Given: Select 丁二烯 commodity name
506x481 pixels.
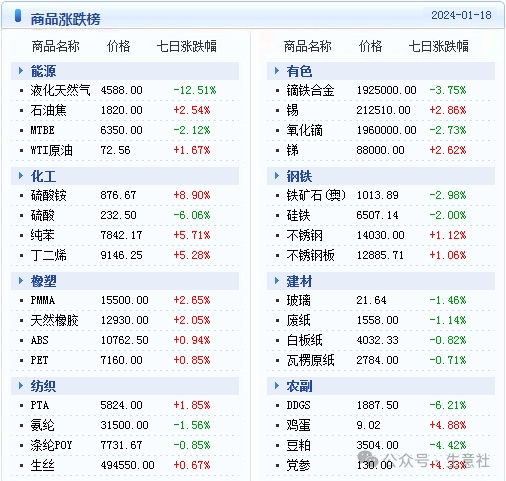Looking at the screenshot, I should pyautogui.click(x=48, y=255).
